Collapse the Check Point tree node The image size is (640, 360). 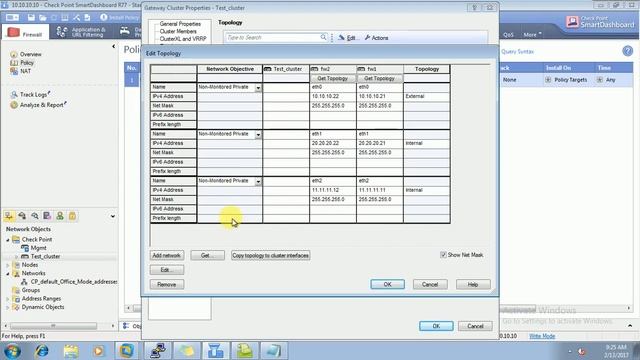[8, 240]
